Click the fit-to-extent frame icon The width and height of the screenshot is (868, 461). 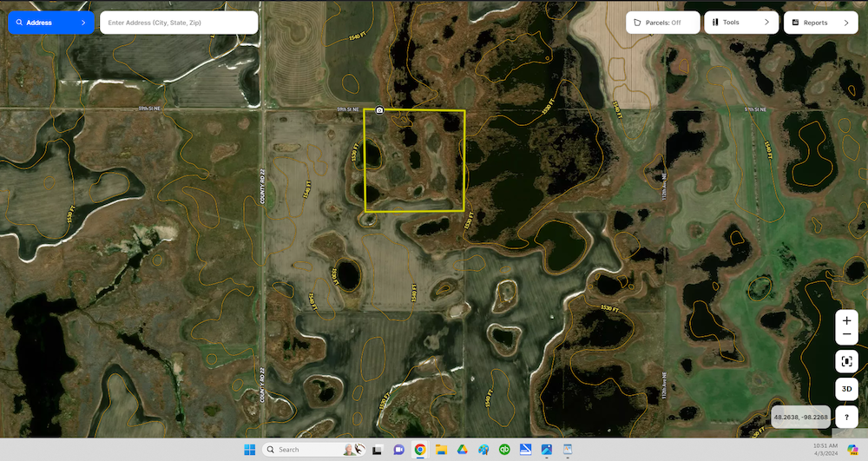click(x=846, y=362)
